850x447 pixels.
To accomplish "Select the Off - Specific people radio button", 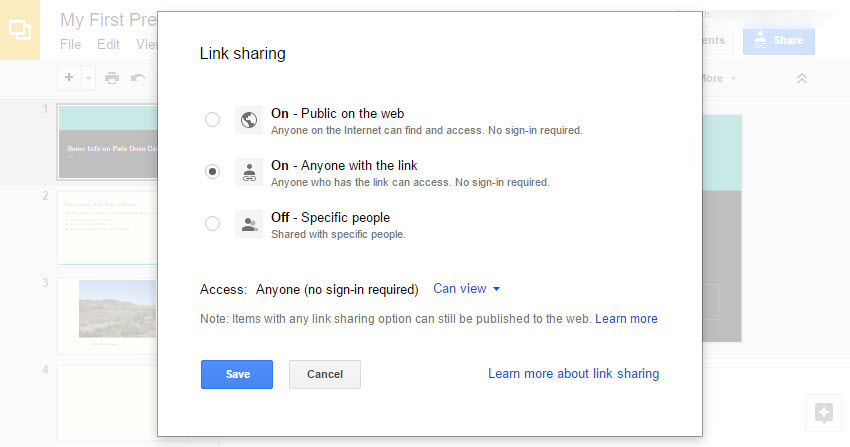I will coord(212,223).
